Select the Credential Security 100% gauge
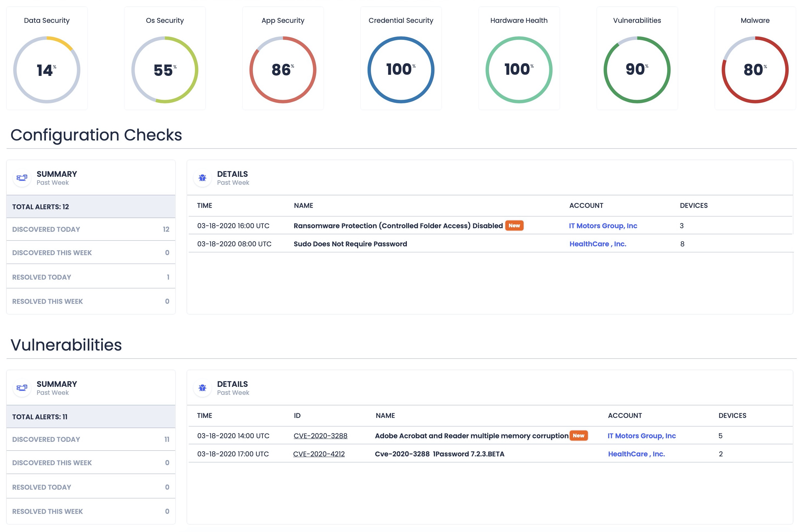The height and width of the screenshot is (532, 805). coord(401,70)
